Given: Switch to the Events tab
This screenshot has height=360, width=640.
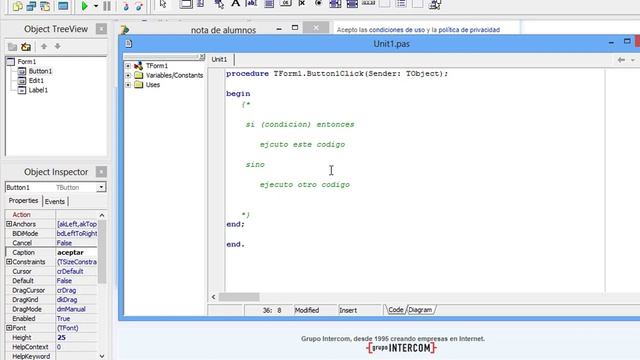Looking at the screenshot, I should pos(55,201).
